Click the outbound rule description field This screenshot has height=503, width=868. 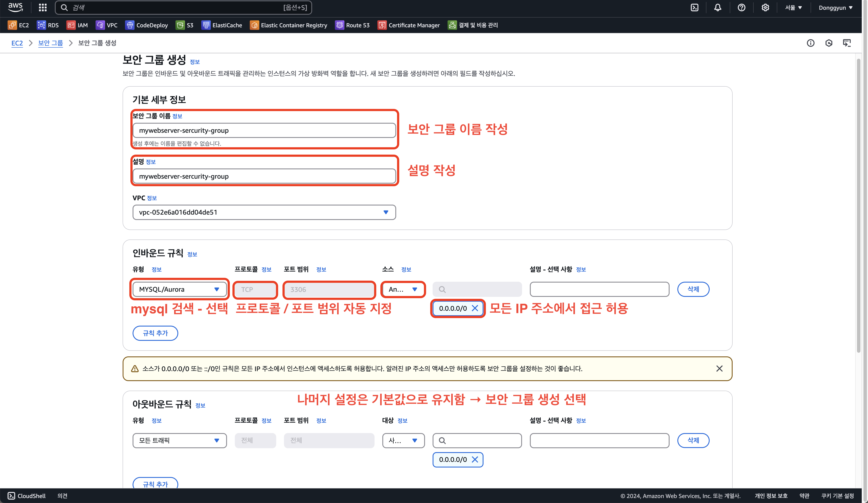599,440
